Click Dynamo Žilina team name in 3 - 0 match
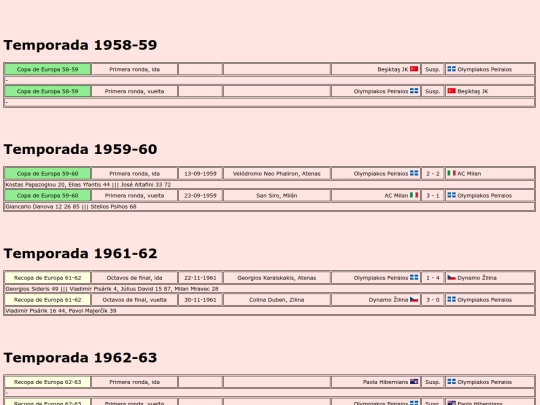This screenshot has width=540, height=405. pos(388,300)
